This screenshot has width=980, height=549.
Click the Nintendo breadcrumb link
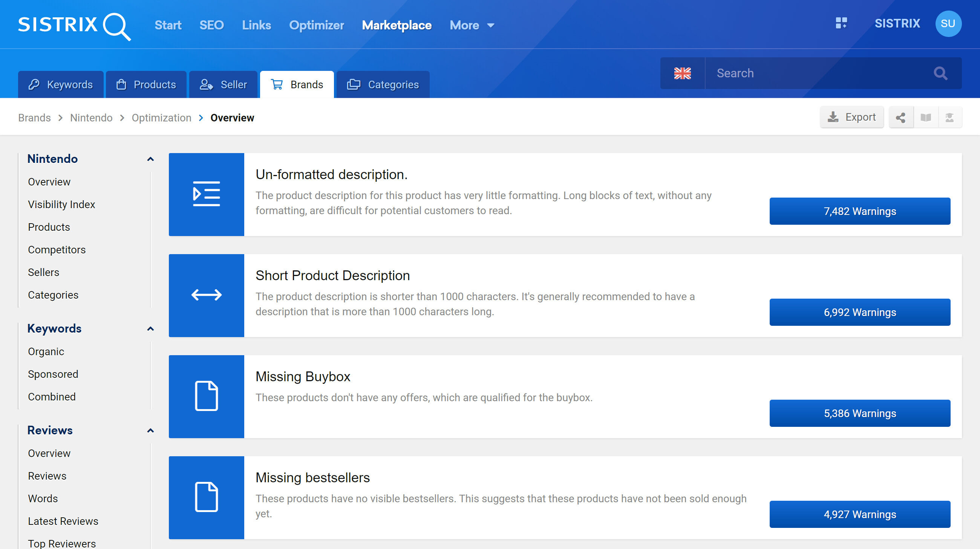click(91, 118)
